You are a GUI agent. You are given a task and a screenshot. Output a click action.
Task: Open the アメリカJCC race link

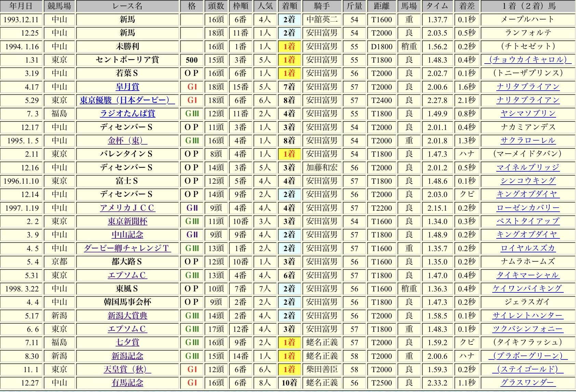point(127,208)
